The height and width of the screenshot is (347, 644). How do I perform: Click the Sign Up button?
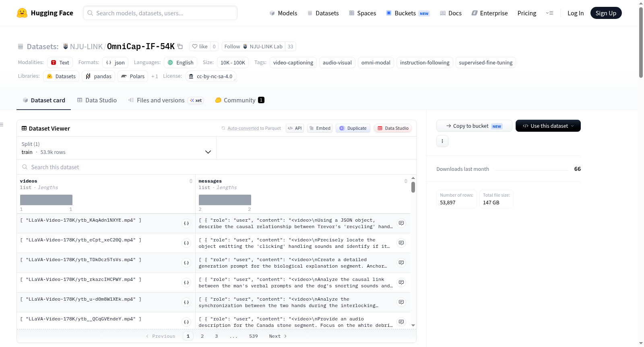tap(606, 13)
